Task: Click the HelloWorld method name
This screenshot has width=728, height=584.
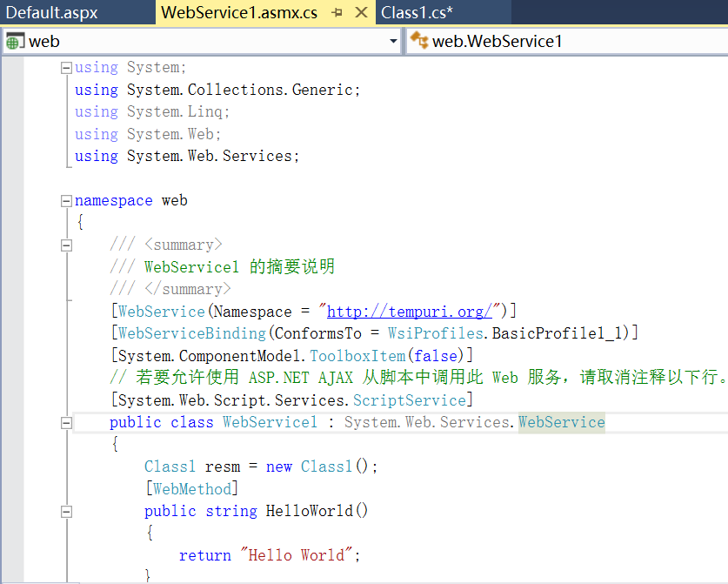Action: 309,511
